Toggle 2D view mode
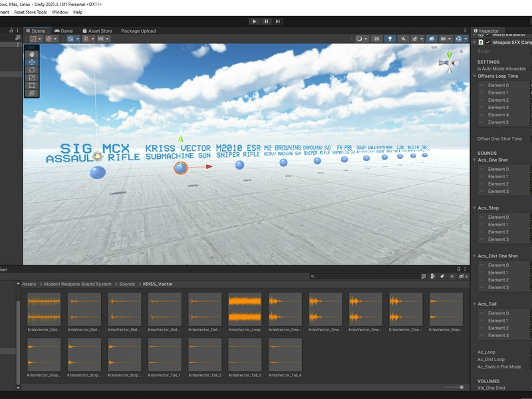532x399 pixels. coord(376,39)
